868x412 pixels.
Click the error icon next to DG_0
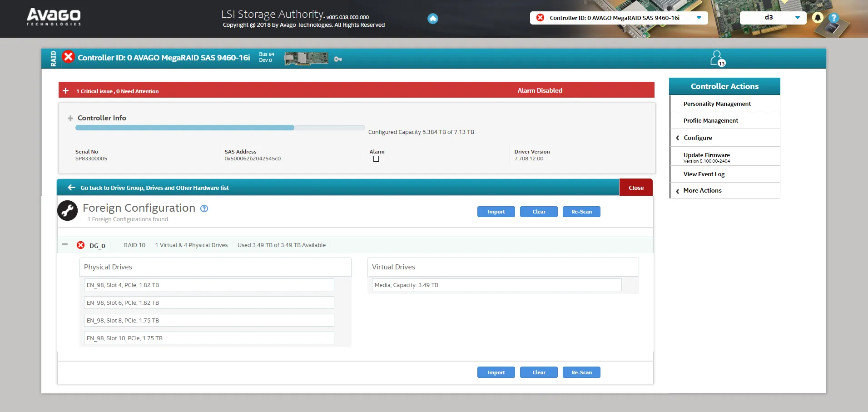click(x=80, y=245)
